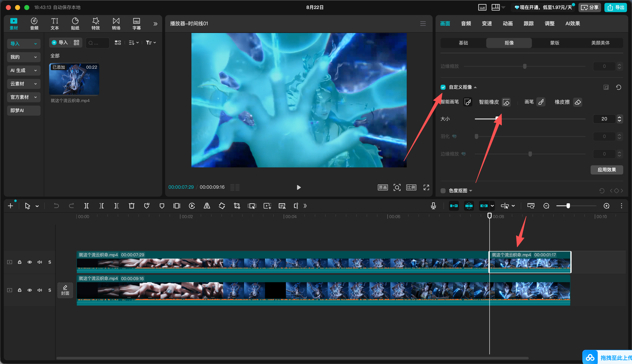Open the fullscreen preview icon
This screenshot has height=364, width=632.
[426, 187]
